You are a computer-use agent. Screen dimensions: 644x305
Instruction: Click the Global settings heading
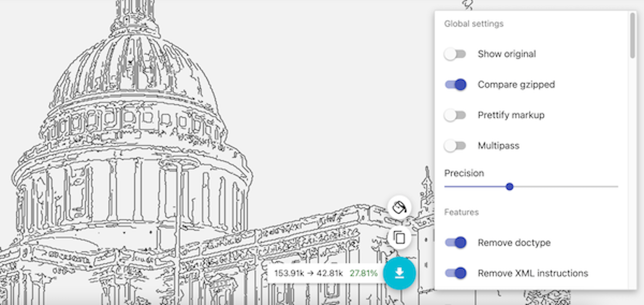coord(474,24)
